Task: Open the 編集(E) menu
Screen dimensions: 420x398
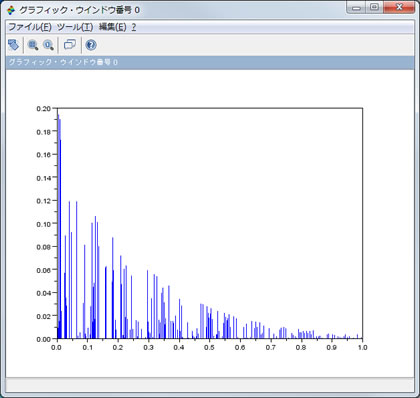Action: coord(113,27)
